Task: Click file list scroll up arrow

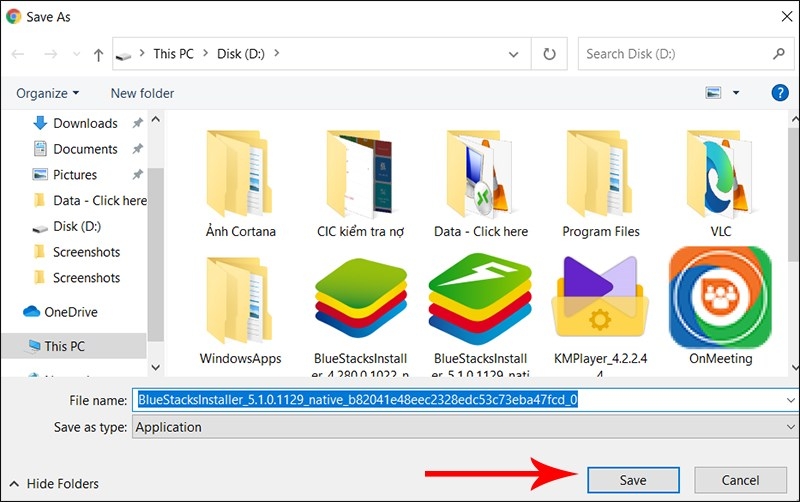Action: pos(794,119)
